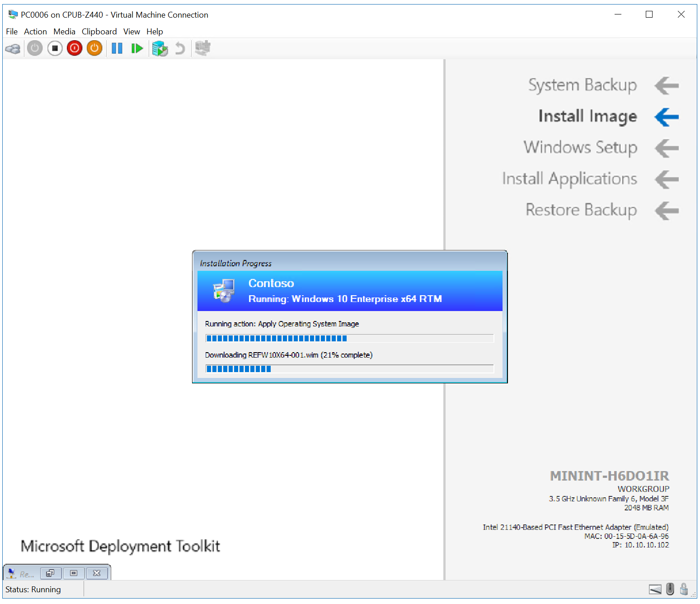Image resolution: width=700 pixels, height=604 pixels.
Task: Open the Clipboard menu
Action: [99, 31]
